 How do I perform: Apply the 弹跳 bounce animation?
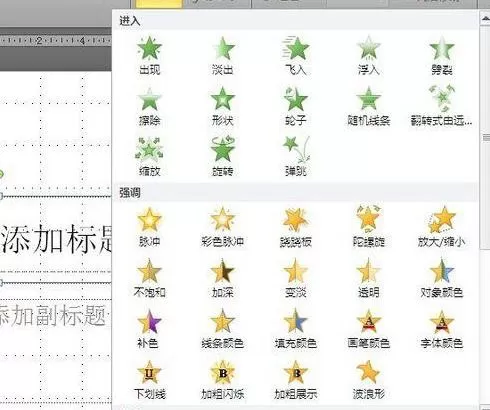pos(295,157)
